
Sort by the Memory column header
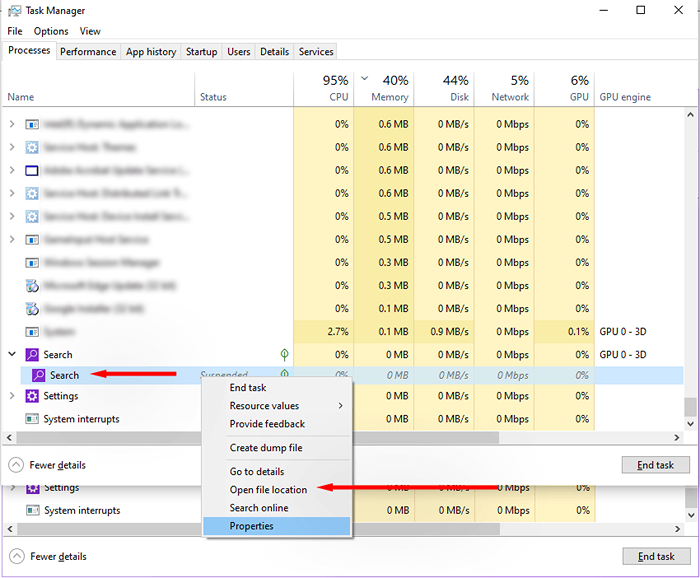[383, 89]
